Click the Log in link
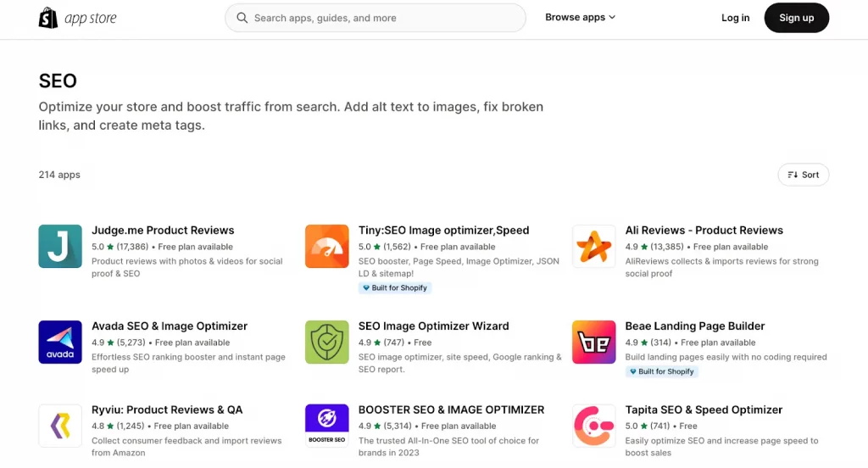This screenshot has height=468, width=868. click(x=735, y=18)
